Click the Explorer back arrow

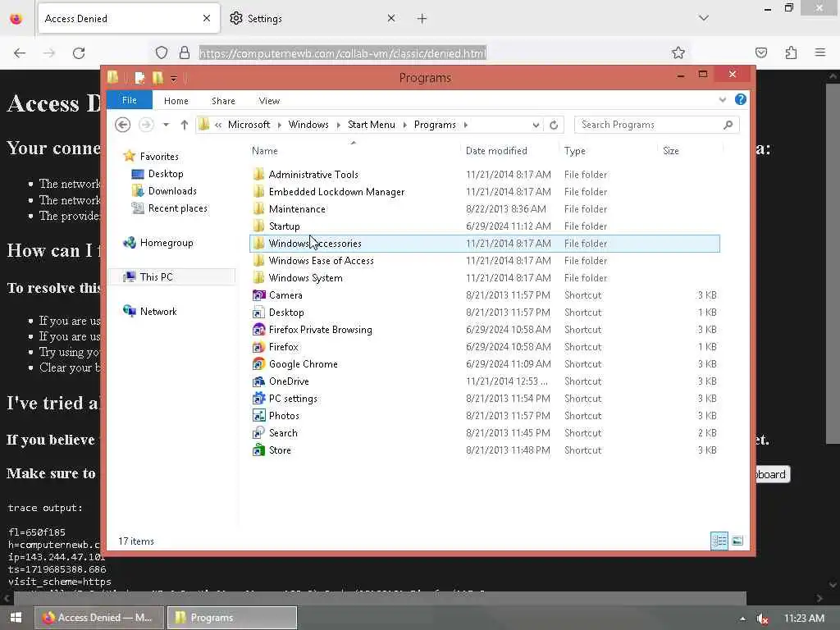123,125
